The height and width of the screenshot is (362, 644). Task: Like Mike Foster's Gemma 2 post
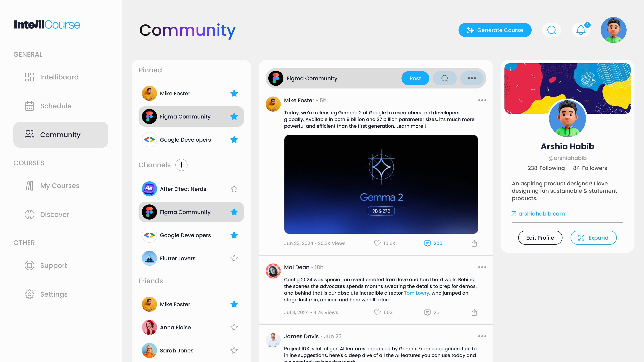377,243
